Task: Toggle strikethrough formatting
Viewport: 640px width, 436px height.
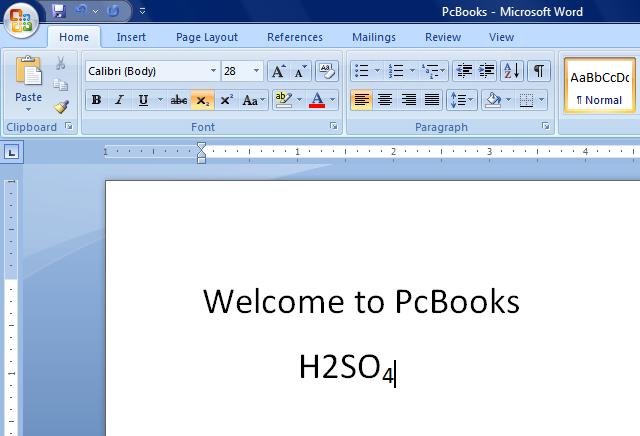Action: (x=178, y=100)
